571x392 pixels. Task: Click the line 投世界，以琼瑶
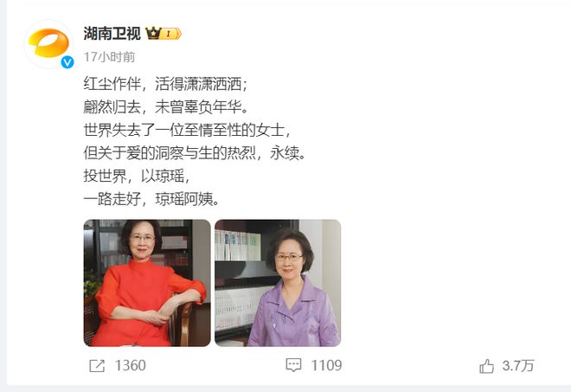tap(138, 176)
